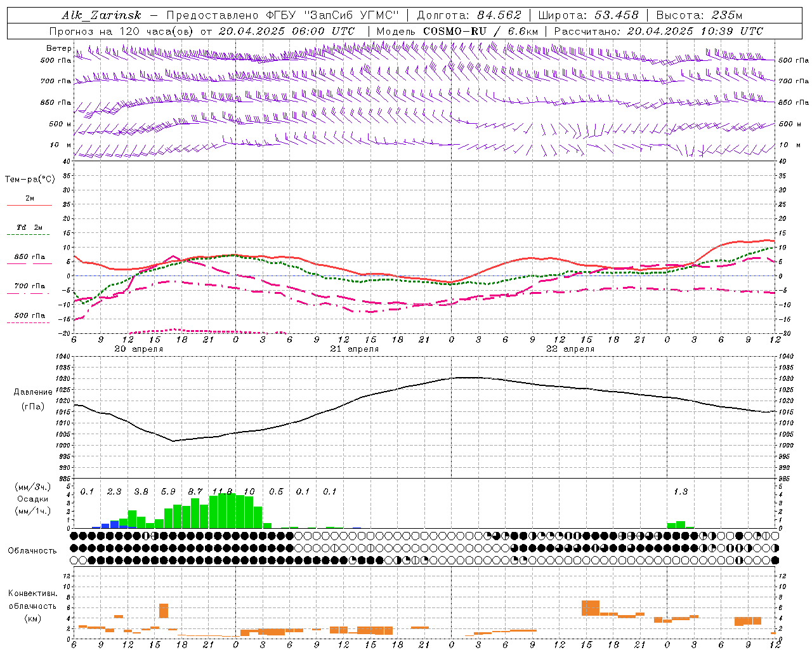Click the left '850 гПа' wind level label
Image resolution: width=812 pixels, height=650 pixels.
[x=56, y=102]
